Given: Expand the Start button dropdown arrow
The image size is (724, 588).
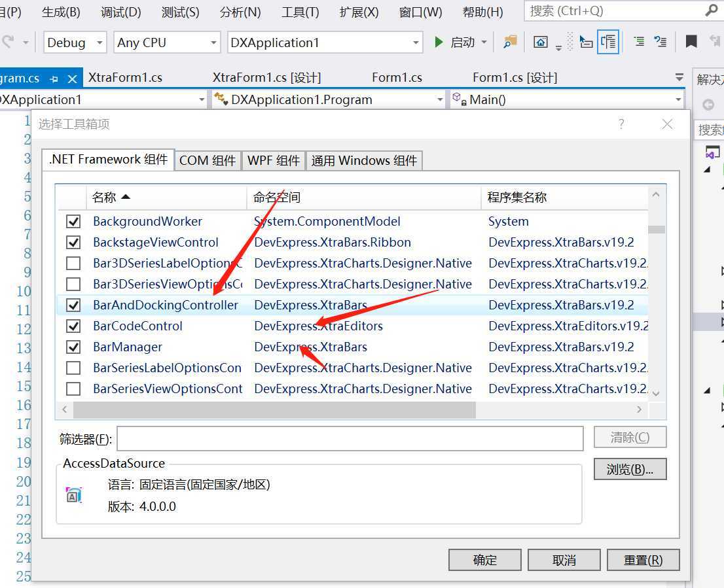Looking at the screenshot, I should coord(484,43).
